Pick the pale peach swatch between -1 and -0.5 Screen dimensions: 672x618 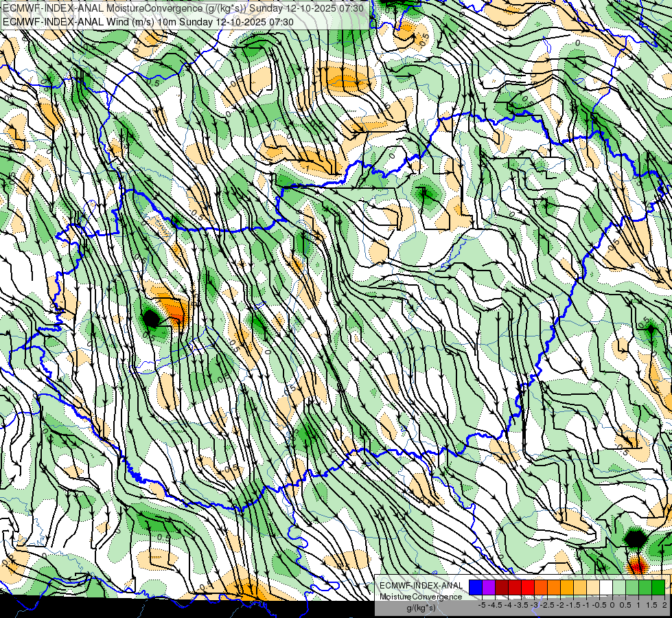[593, 588]
